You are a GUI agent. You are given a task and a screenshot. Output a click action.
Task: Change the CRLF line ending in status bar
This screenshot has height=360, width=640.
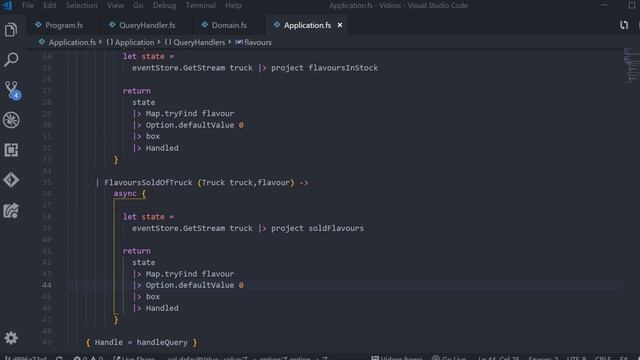(x=603, y=358)
